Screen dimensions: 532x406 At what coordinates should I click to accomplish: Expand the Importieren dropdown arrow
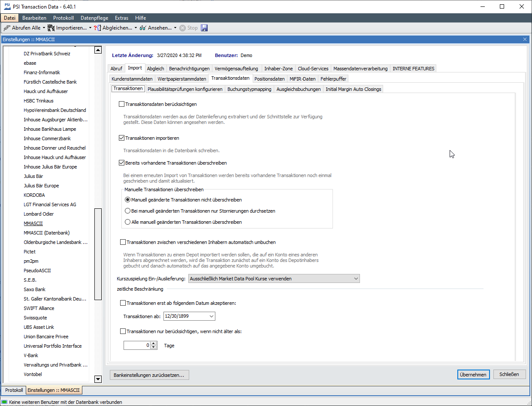tap(90, 28)
